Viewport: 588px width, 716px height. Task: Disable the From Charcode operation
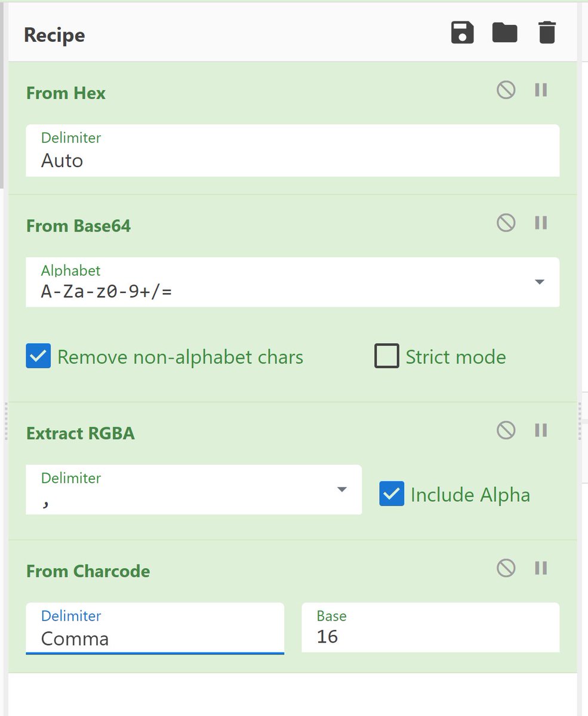pyautogui.click(x=506, y=568)
